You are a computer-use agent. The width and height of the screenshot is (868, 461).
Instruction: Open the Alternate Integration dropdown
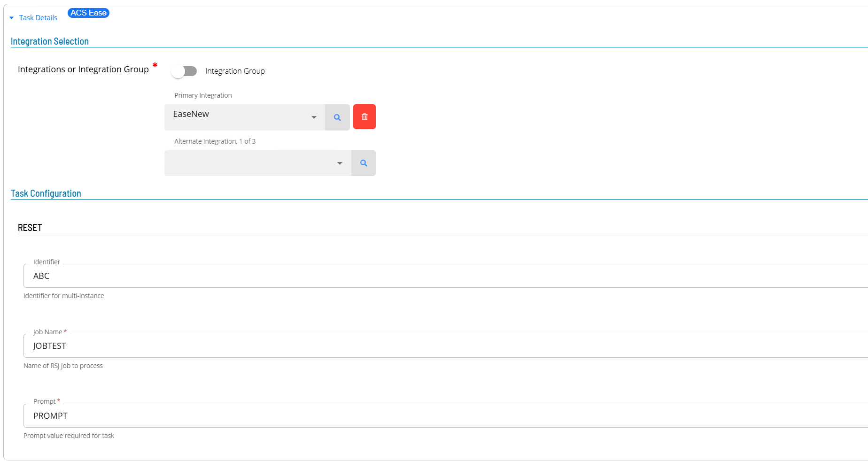point(258,163)
